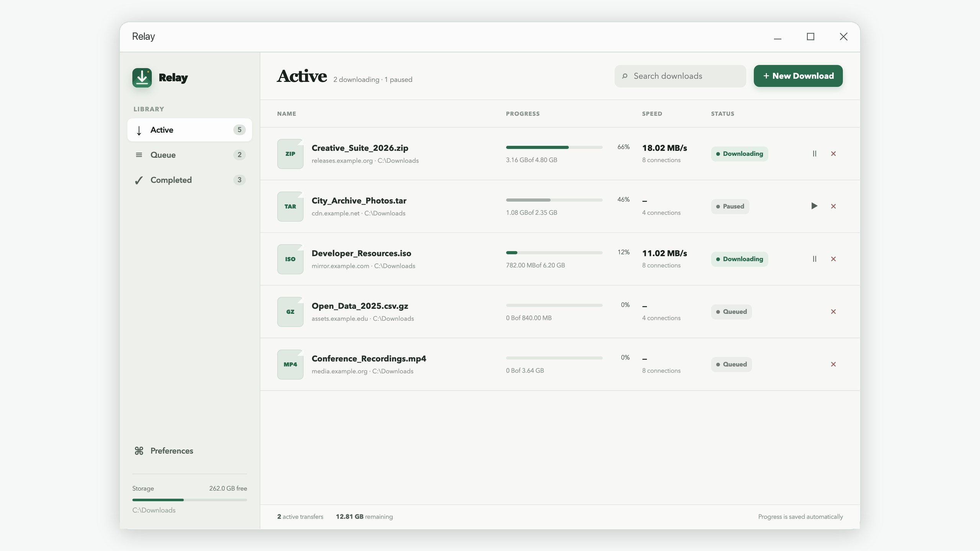Select the Conference_Recordings.mp4 file name

(x=369, y=359)
